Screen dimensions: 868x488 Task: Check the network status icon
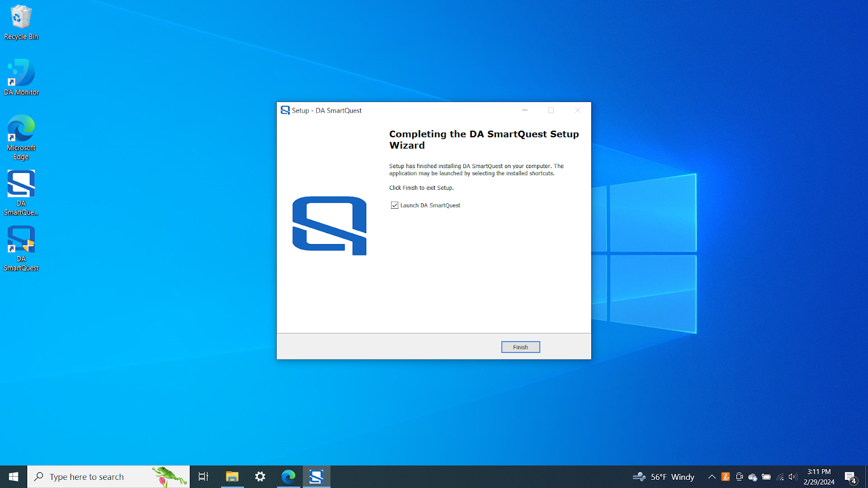pyautogui.click(x=780, y=477)
